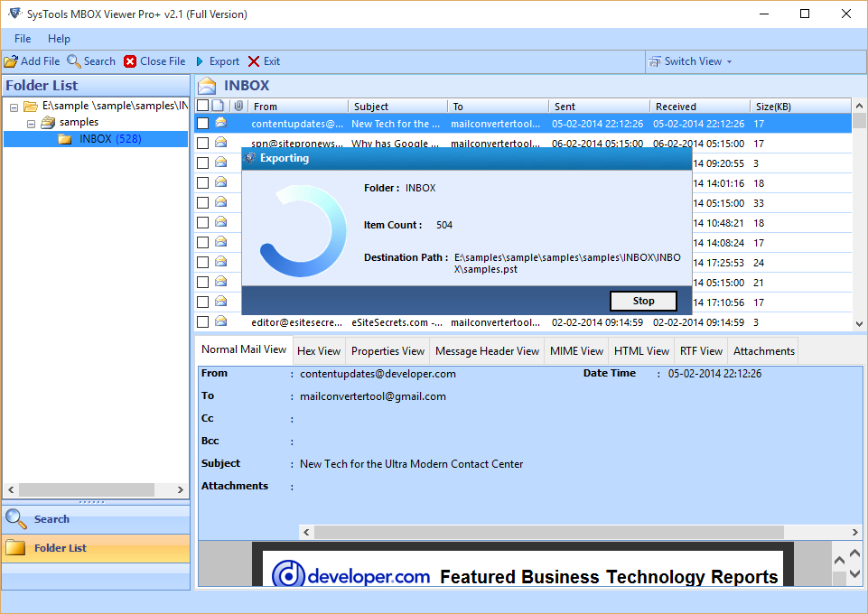Screen dimensions: 868x614
Task: Check the checkbox of row received 14 09:20:55
Action: pos(203,163)
